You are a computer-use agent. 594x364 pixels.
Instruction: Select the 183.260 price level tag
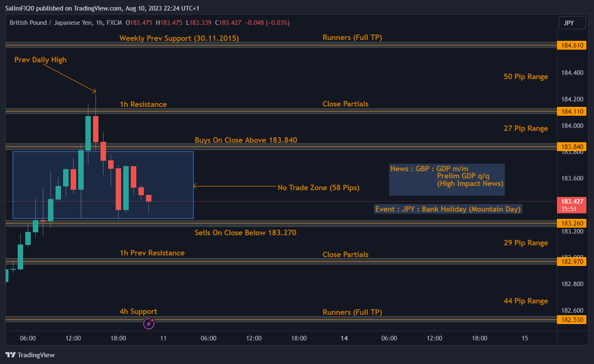pos(571,223)
